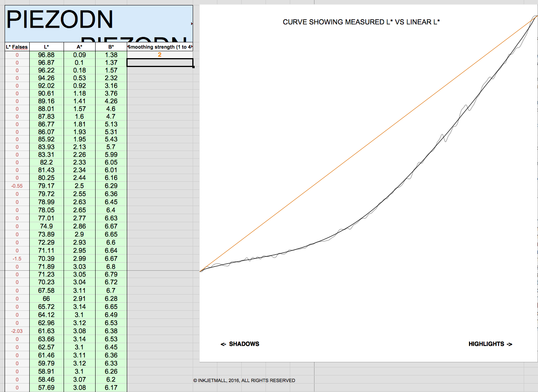Select the A* column header cell
538x392 pixels.
(x=79, y=47)
